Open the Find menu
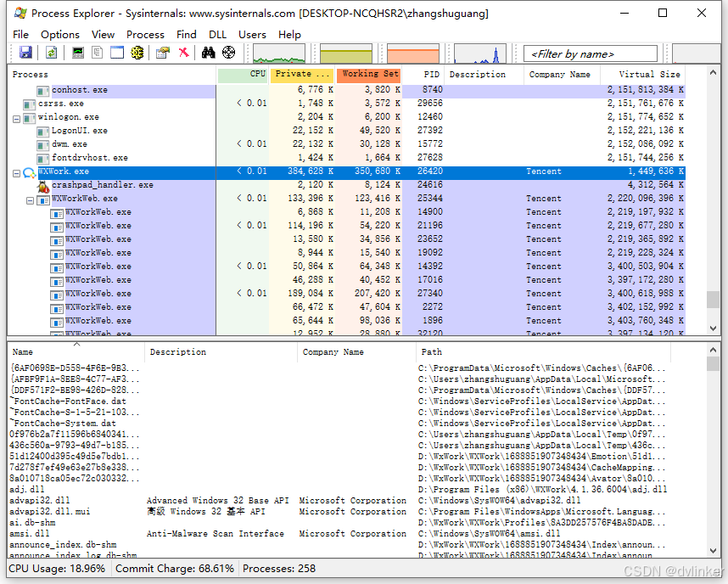This screenshot has height=584, width=728. click(186, 35)
